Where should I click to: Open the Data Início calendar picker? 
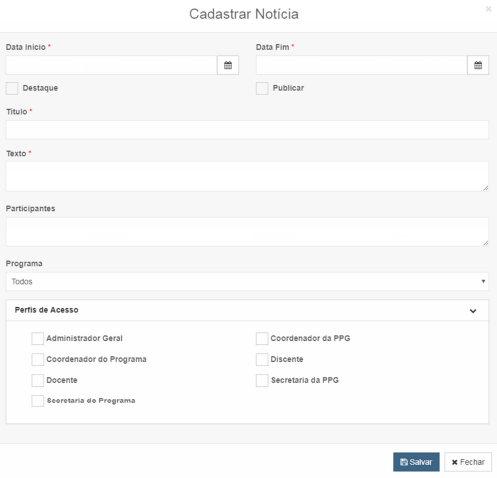coord(228,65)
